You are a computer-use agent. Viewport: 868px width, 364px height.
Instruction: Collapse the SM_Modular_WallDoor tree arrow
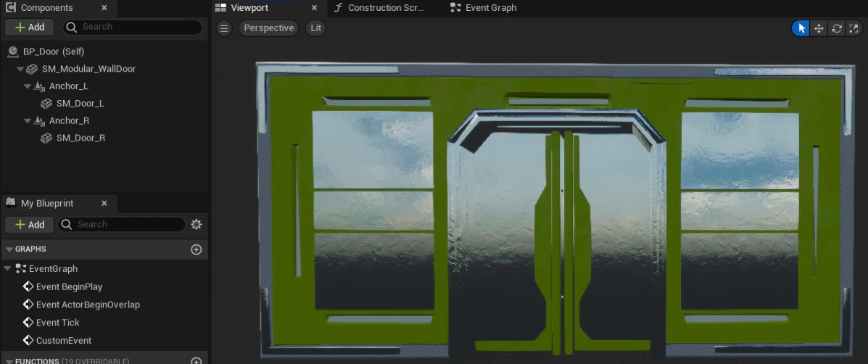[20, 69]
